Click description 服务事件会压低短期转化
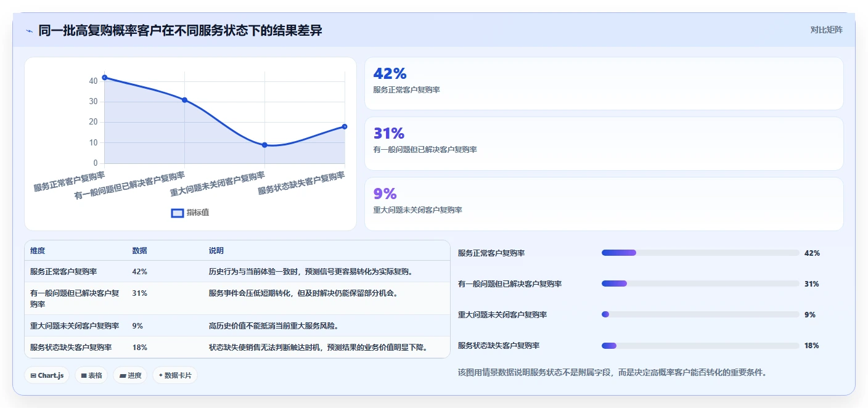Image resolution: width=868 pixels, height=408 pixels. point(303,293)
